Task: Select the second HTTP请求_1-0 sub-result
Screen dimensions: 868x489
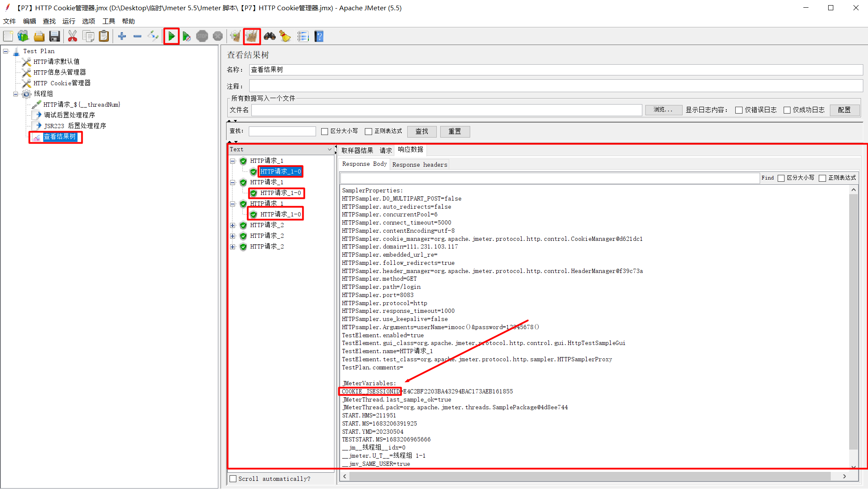Action: [x=280, y=193]
